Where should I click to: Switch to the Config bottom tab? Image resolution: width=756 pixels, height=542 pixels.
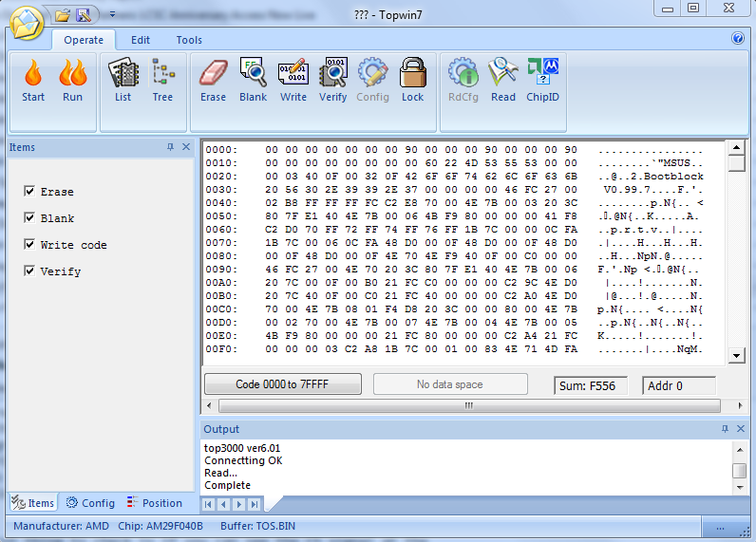click(90, 503)
